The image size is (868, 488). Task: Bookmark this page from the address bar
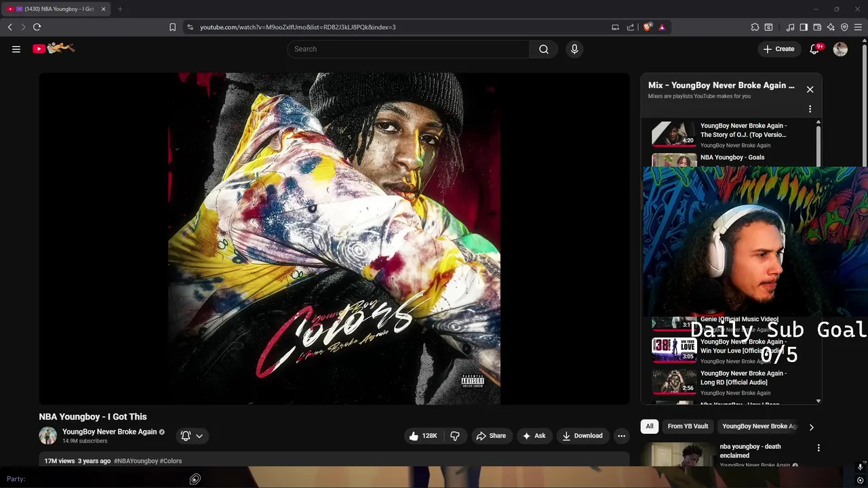(x=172, y=27)
